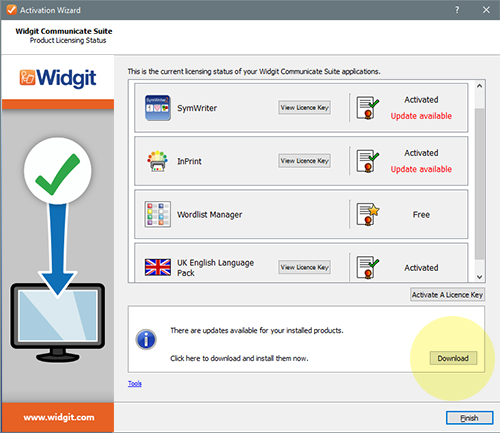Click SymWriter's Activated status text
Screen dimensions: 500x433
[421, 100]
